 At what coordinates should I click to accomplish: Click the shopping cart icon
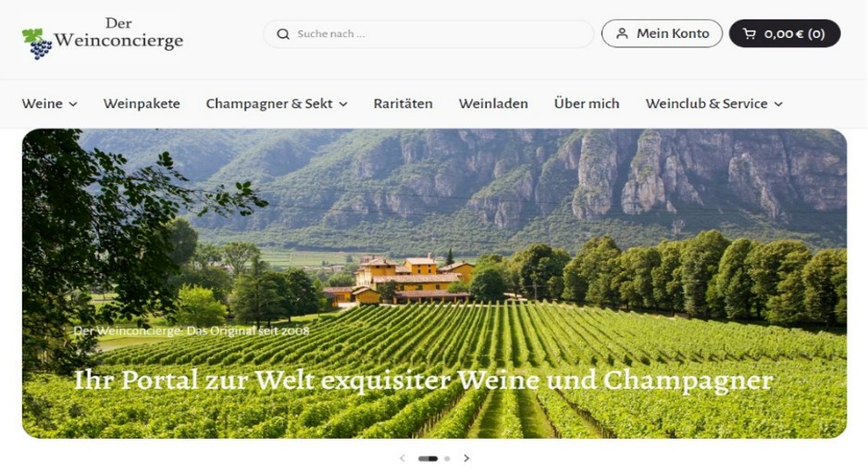click(x=750, y=33)
